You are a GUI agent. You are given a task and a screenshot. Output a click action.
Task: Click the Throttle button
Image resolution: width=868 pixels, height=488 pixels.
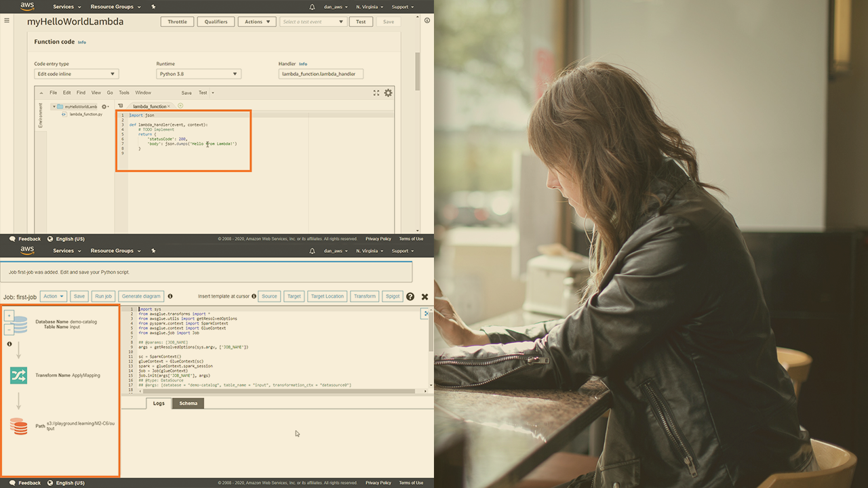click(x=177, y=22)
